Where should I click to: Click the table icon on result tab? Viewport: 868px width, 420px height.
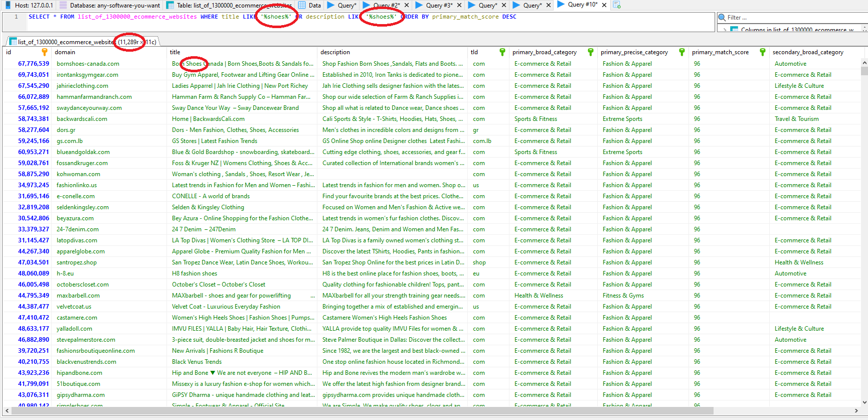13,42
